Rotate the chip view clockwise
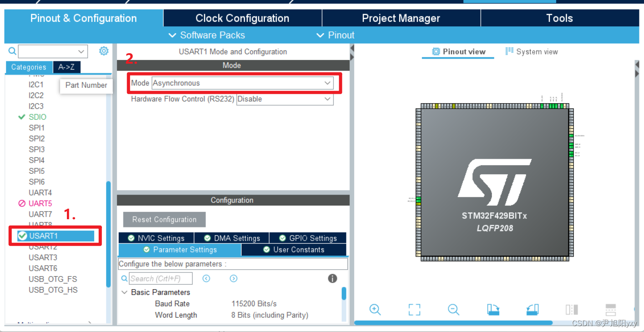 click(x=493, y=310)
